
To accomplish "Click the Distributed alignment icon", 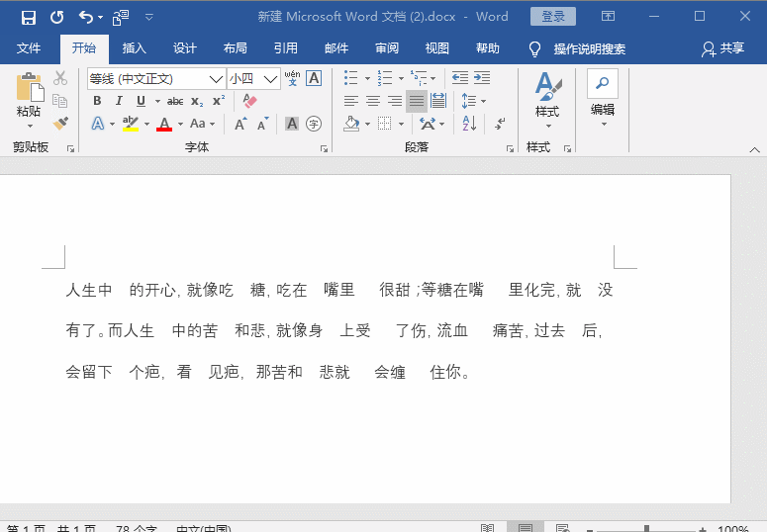I will 438,101.
